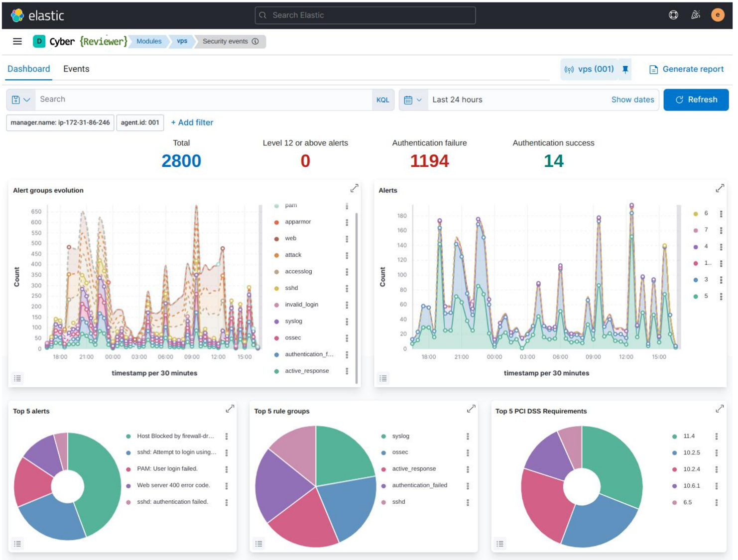Click the Add filter link
Image resolution: width=738 pixels, height=560 pixels.
click(x=192, y=122)
